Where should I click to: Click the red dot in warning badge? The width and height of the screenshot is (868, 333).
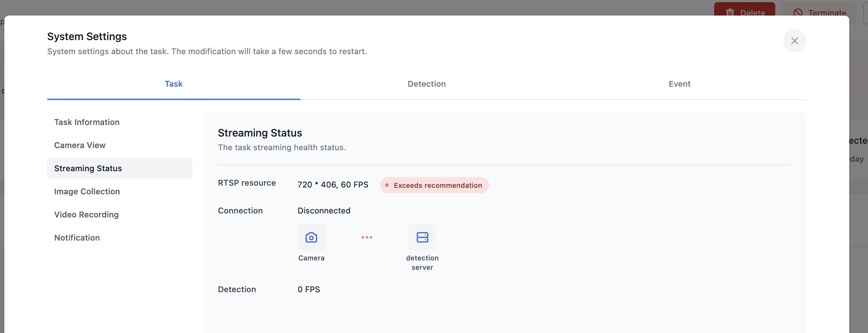point(387,185)
